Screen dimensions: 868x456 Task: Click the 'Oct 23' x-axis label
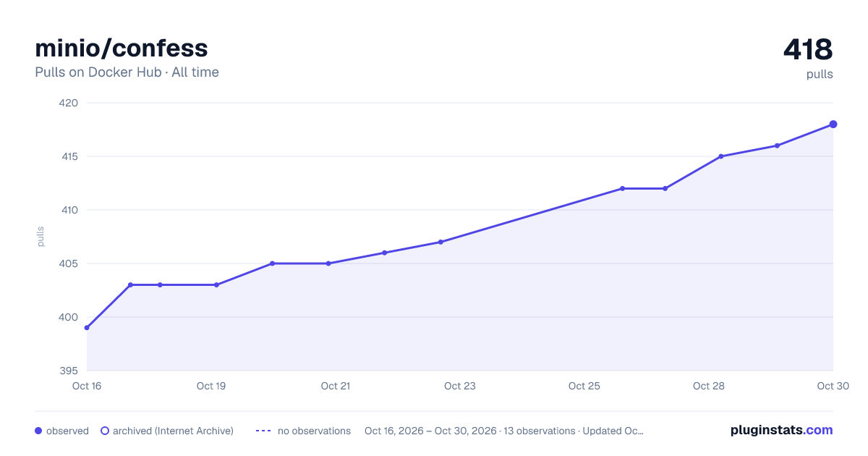pyautogui.click(x=460, y=386)
